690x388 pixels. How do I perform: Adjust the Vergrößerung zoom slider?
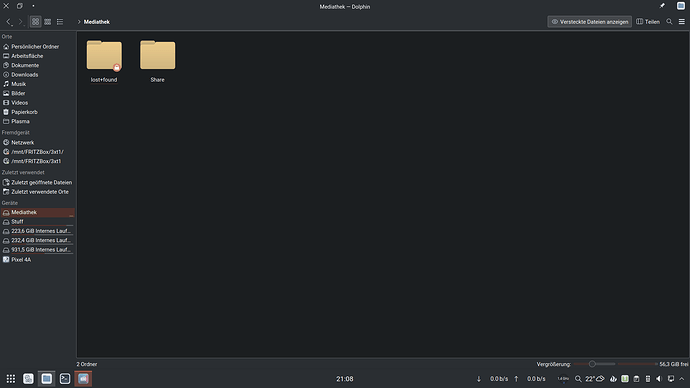(x=592, y=364)
